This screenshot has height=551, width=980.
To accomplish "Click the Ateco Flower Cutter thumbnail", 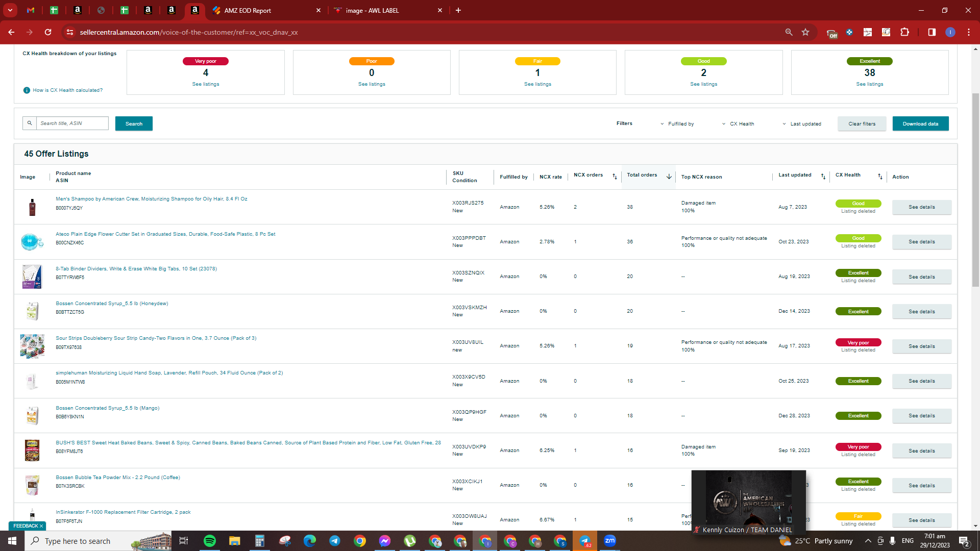I will pos(32,242).
